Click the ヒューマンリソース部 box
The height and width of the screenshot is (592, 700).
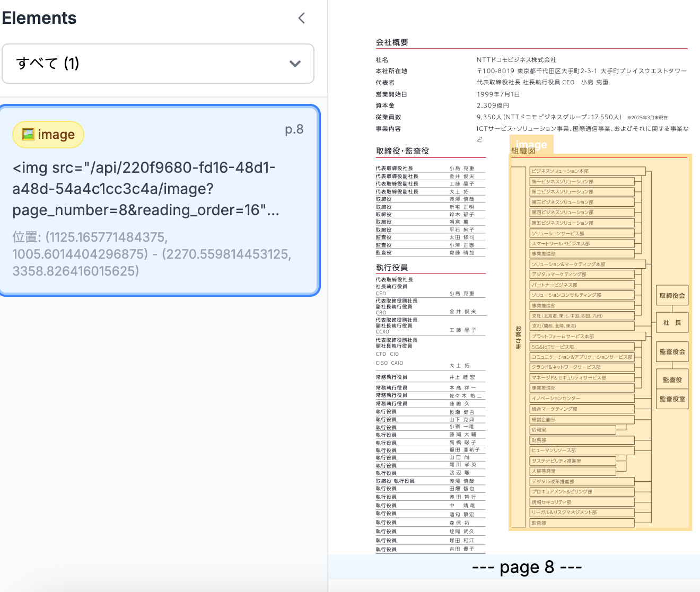click(582, 450)
